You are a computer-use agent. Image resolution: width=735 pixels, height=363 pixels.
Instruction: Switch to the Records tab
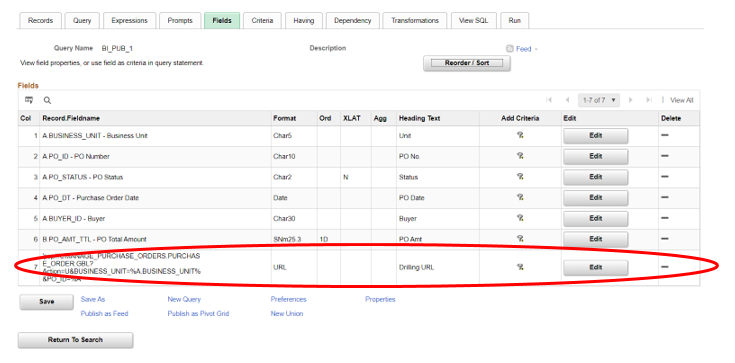pos(40,21)
